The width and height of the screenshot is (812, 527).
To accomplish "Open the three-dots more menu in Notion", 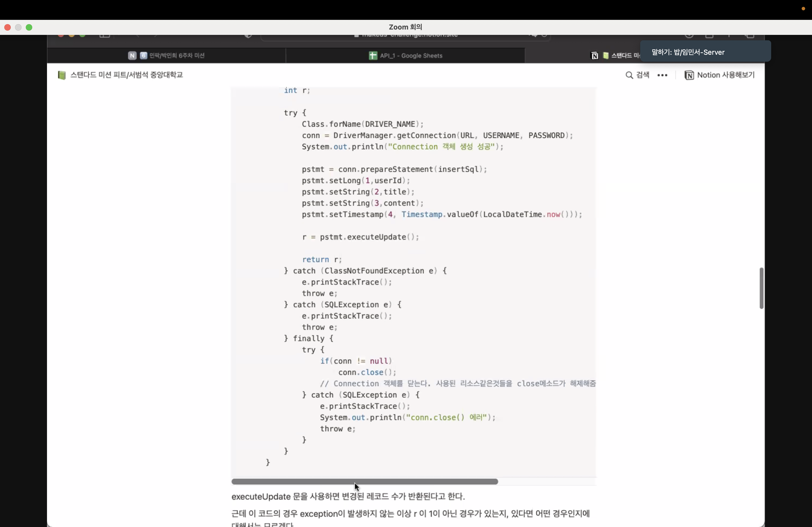I will pyautogui.click(x=662, y=75).
